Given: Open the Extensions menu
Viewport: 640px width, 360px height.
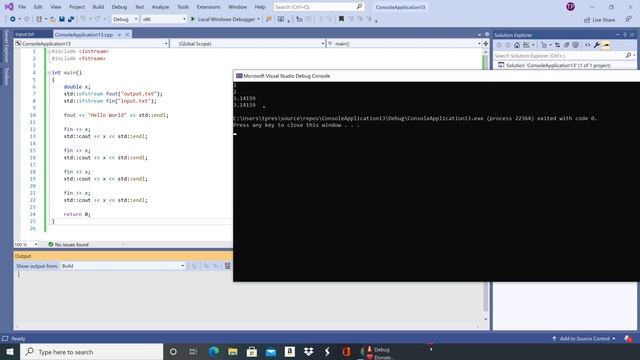Looking at the screenshot, I should click(208, 7).
